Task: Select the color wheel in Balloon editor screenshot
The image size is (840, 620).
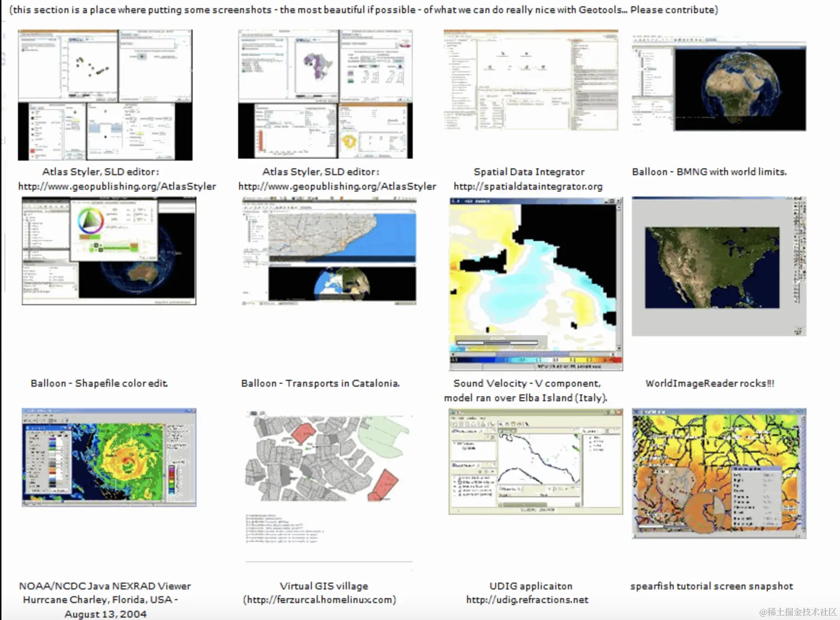Action: [x=89, y=221]
